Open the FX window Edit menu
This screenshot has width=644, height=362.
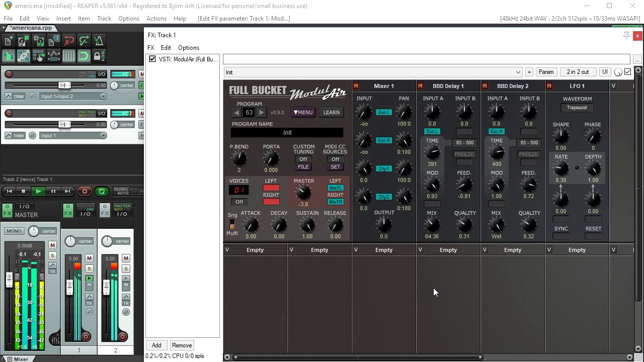(x=166, y=48)
